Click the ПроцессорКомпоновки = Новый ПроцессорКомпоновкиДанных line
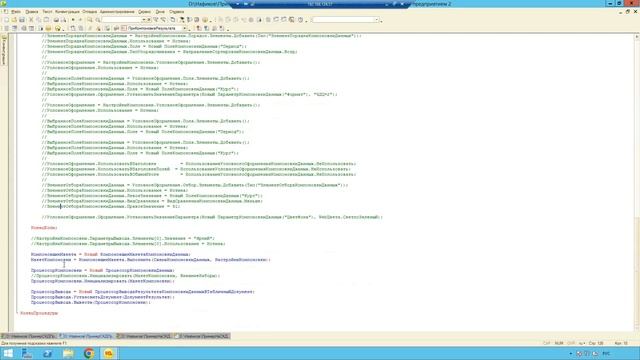640x360 pixels. [x=102, y=270]
